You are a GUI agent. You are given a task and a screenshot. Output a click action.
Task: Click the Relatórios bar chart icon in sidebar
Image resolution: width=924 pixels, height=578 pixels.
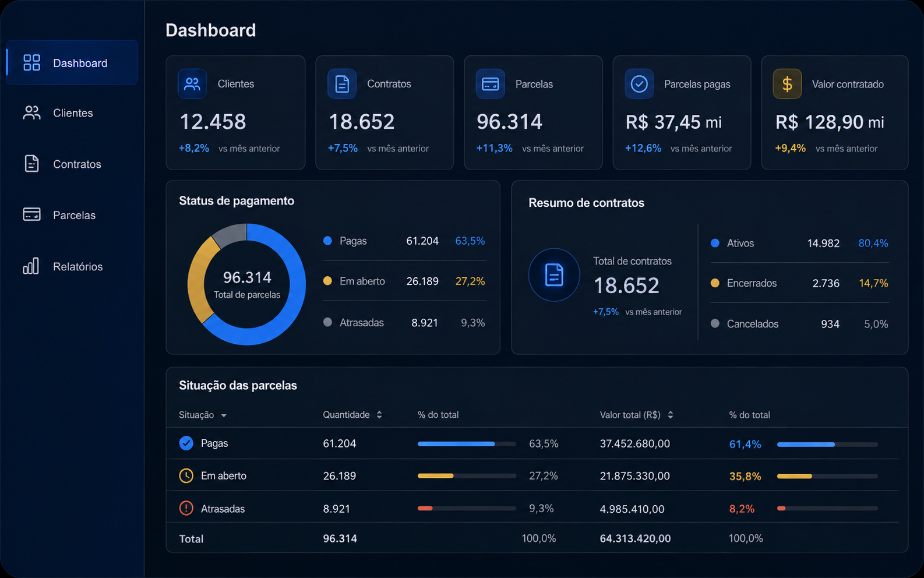coord(31,266)
